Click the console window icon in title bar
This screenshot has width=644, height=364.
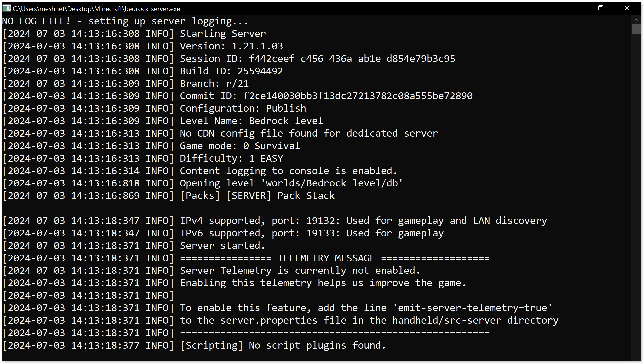point(6,8)
